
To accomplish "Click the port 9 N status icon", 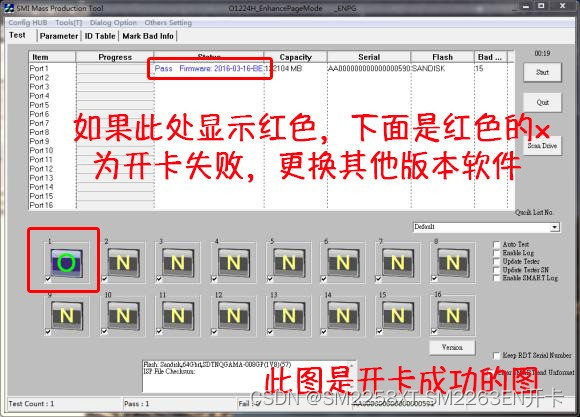I will (67, 316).
